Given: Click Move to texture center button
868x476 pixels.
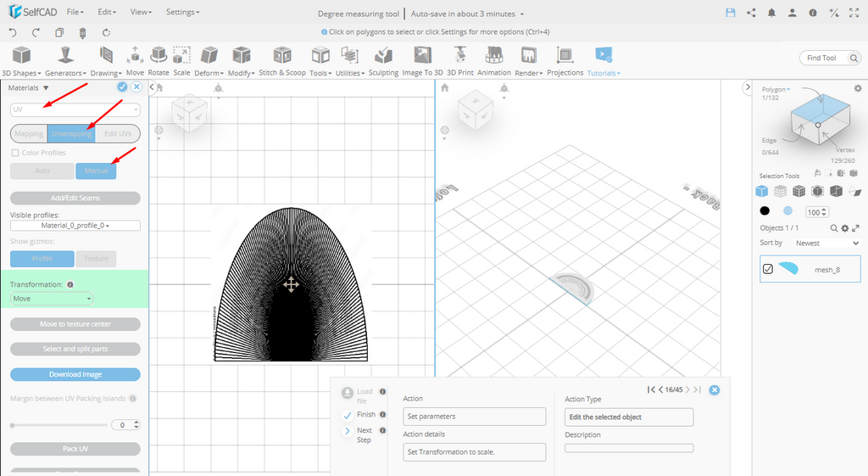Looking at the screenshot, I should 75,324.
